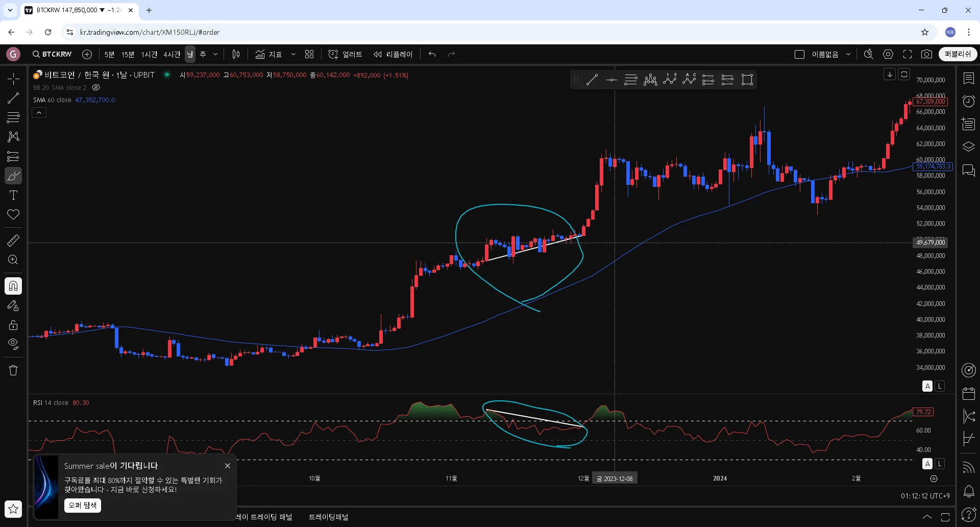The width and height of the screenshot is (980, 527).
Task: Click the 오퍼 탐색 offer button
Action: [x=83, y=505]
